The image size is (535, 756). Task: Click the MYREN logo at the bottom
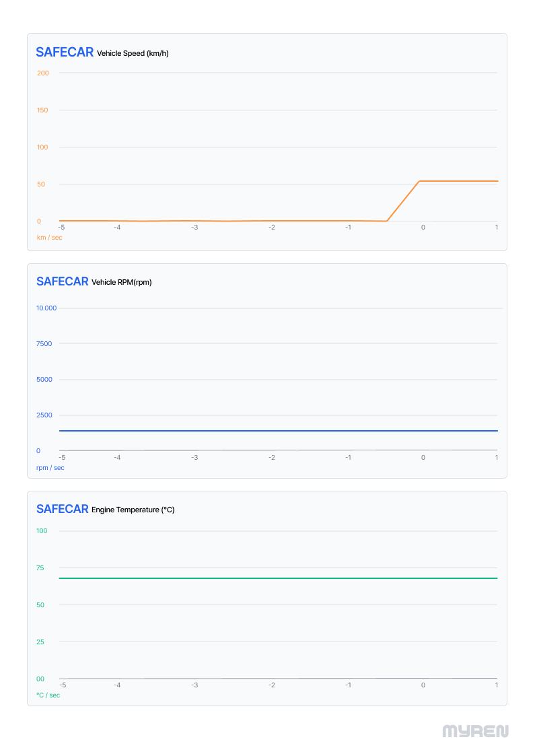click(x=475, y=731)
